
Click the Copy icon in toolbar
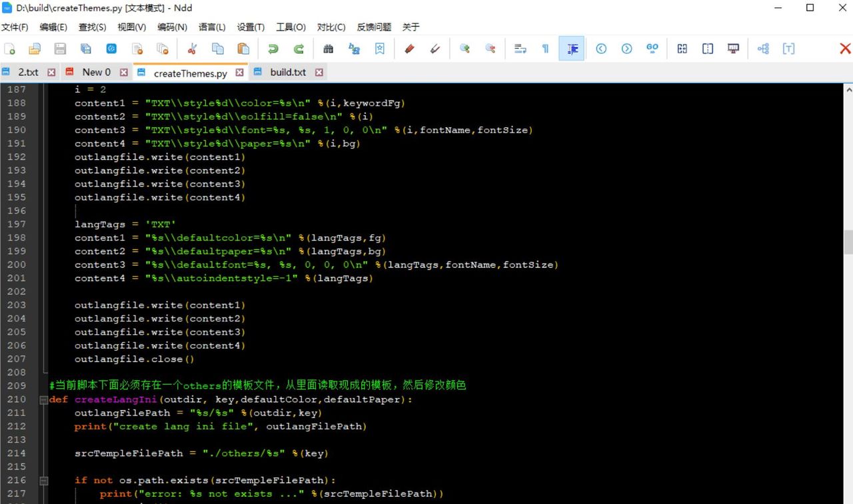[218, 49]
